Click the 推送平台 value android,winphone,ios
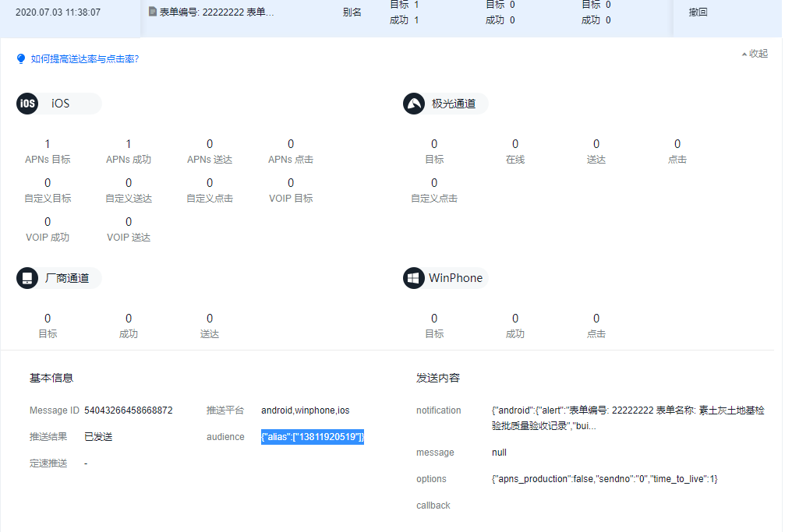 coord(305,410)
